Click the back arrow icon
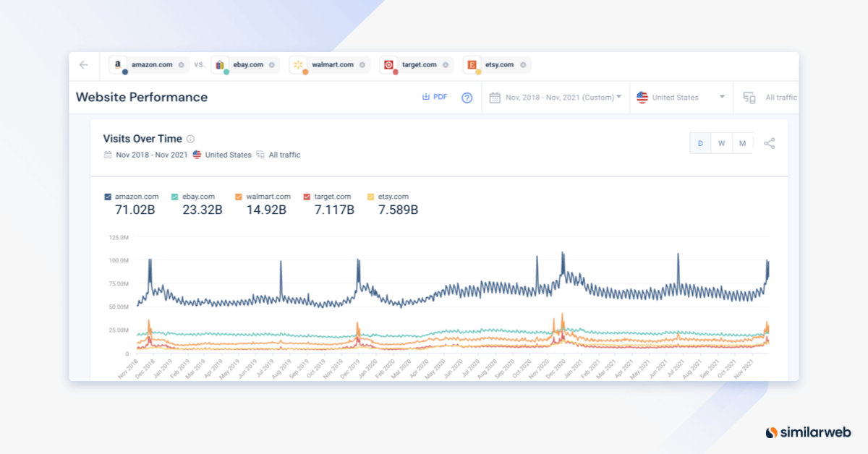 click(84, 65)
